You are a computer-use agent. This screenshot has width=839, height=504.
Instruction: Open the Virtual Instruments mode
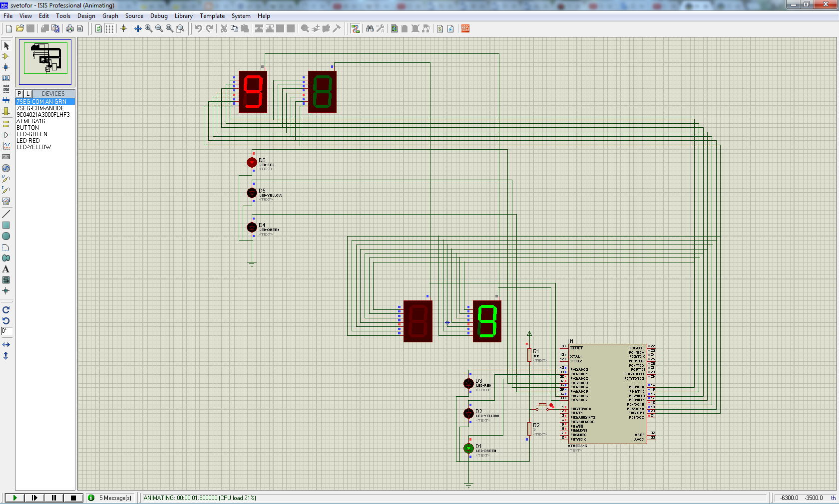pyautogui.click(x=6, y=201)
